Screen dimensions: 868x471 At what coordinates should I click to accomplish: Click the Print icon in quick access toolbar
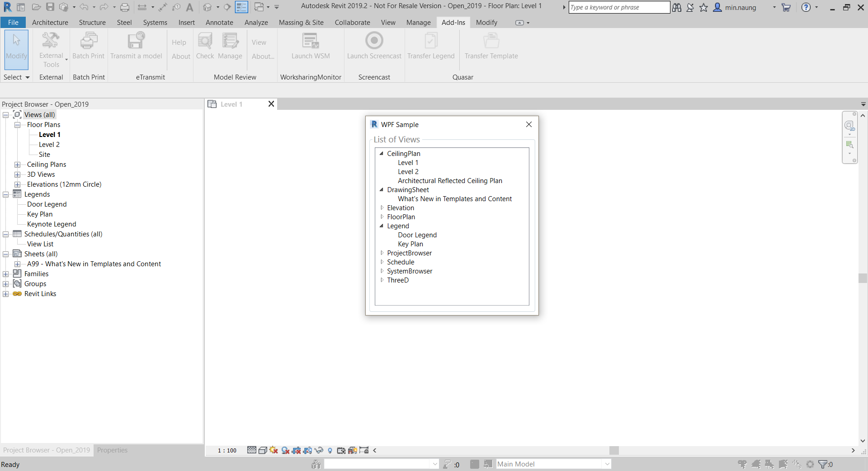(125, 7)
